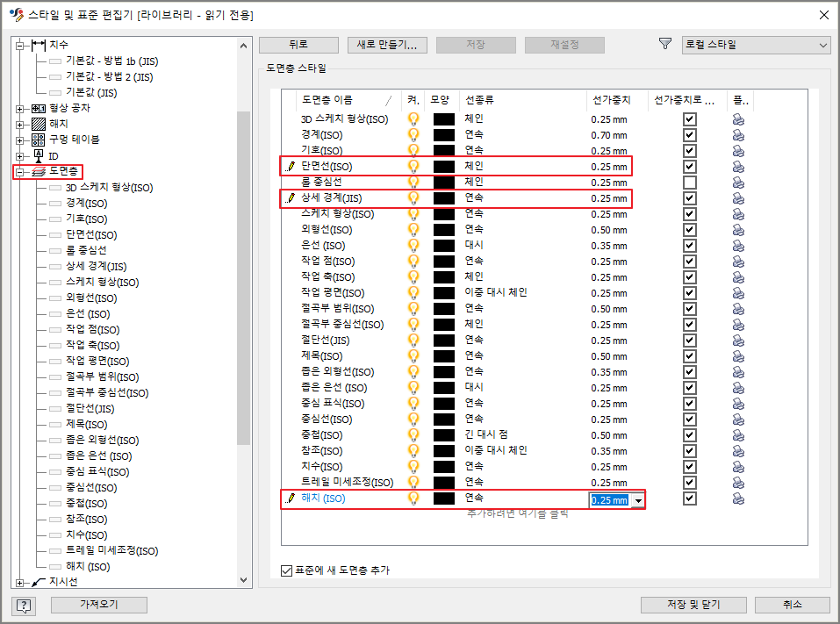This screenshot has width=840, height=624.
Task: Toggle lineweight scale checkbox for 작업 축(ISO)
Action: pyautogui.click(x=689, y=277)
